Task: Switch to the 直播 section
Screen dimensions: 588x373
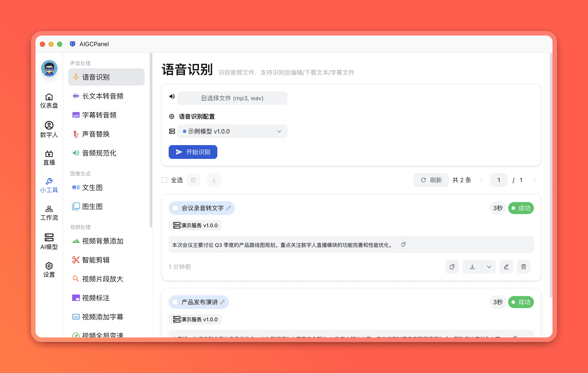Action: (x=49, y=158)
